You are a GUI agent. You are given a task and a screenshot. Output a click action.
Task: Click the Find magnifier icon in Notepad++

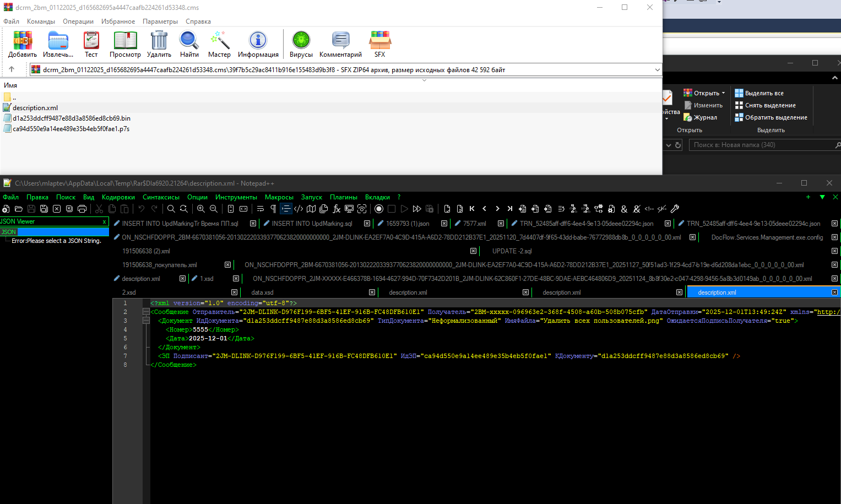[x=171, y=209]
